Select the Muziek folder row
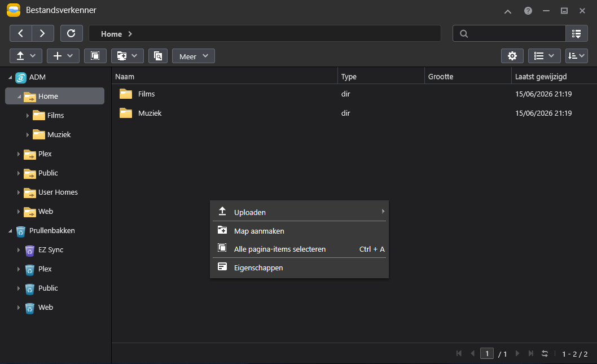This screenshot has width=597, height=364. click(x=354, y=113)
